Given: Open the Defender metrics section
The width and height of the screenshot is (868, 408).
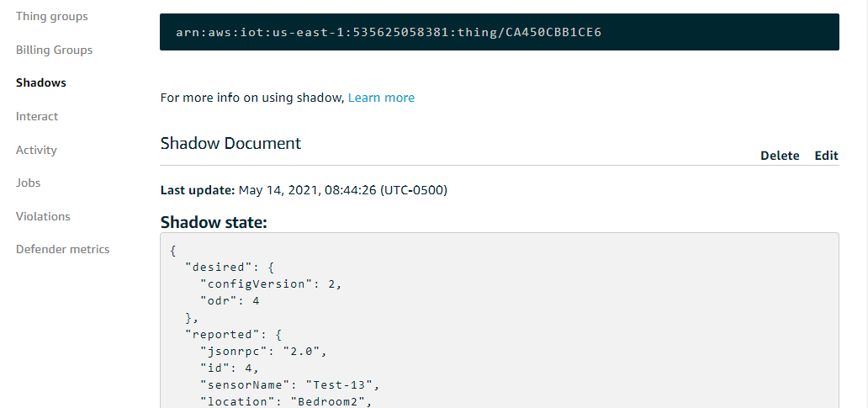Looking at the screenshot, I should point(62,249).
